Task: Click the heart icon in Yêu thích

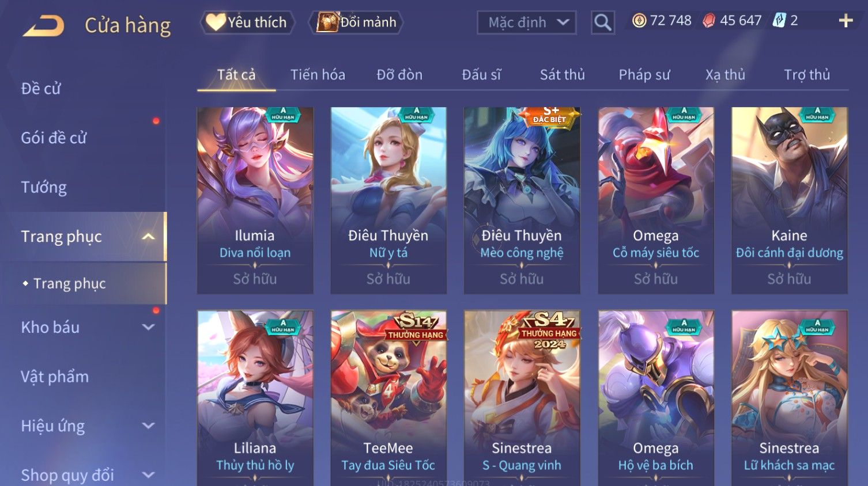Action: [x=216, y=22]
